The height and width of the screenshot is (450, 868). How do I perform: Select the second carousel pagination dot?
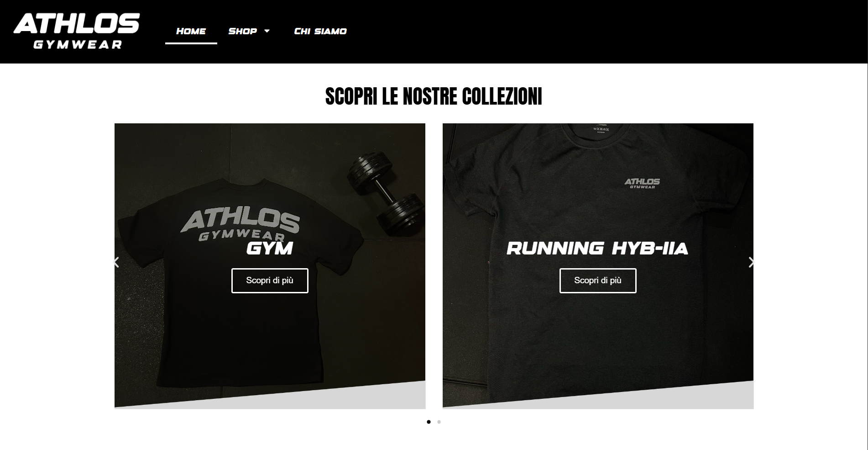439,422
